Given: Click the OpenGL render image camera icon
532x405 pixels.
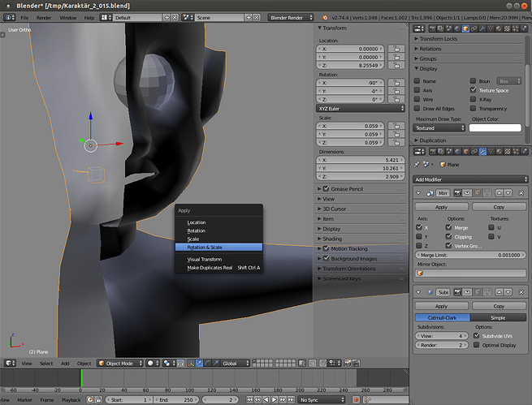Looking at the screenshot, I should (x=348, y=363).
